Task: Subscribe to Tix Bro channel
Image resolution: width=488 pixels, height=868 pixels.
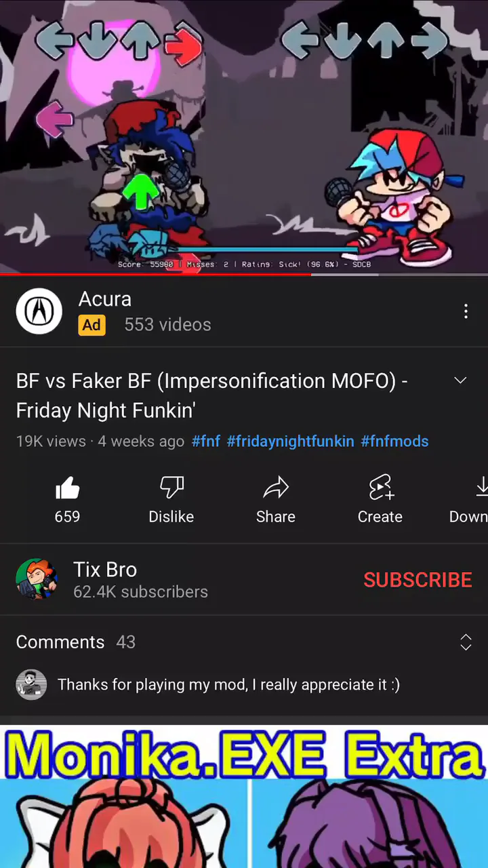Action: pyautogui.click(x=418, y=580)
